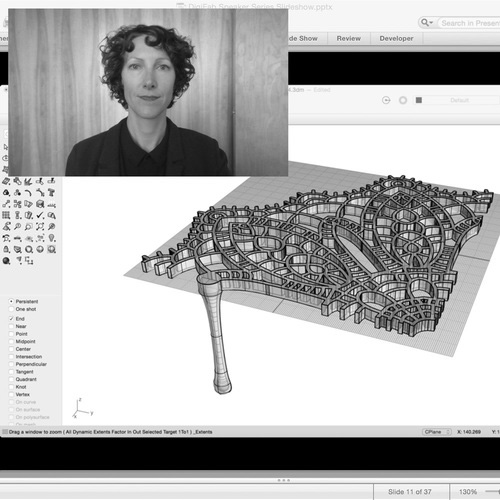Enable the Midpoint object snap
Image resolution: width=500 pixels, height=500 pixels.
(x=11, y=341)
